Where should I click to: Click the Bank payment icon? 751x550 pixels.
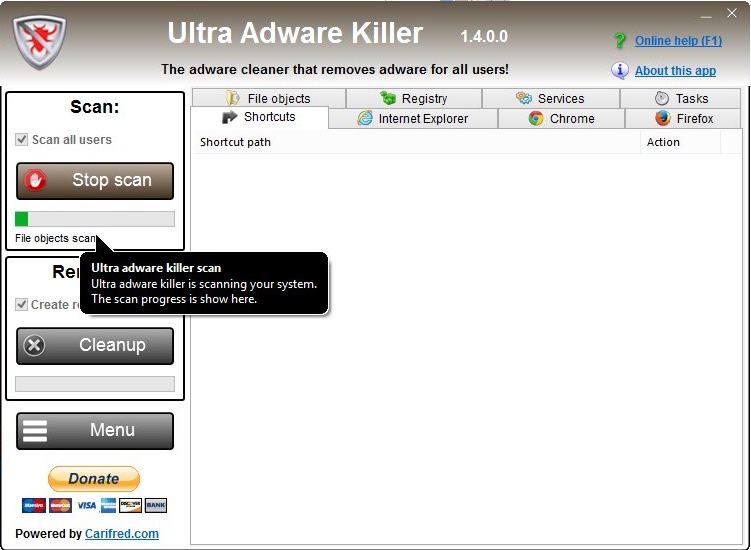point(156,505)
